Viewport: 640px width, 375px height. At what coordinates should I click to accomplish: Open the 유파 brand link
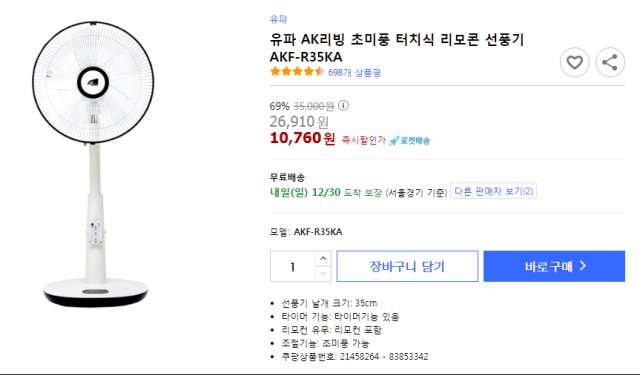278,19
